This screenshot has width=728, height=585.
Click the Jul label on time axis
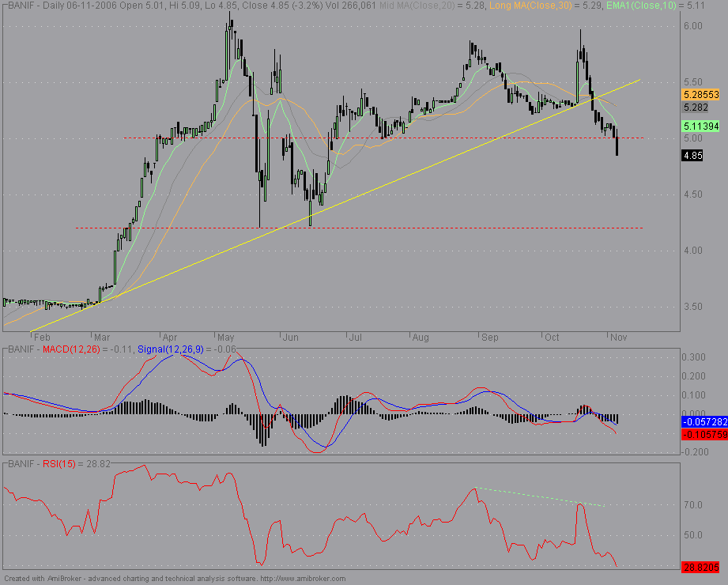click(x=355, y=338)
